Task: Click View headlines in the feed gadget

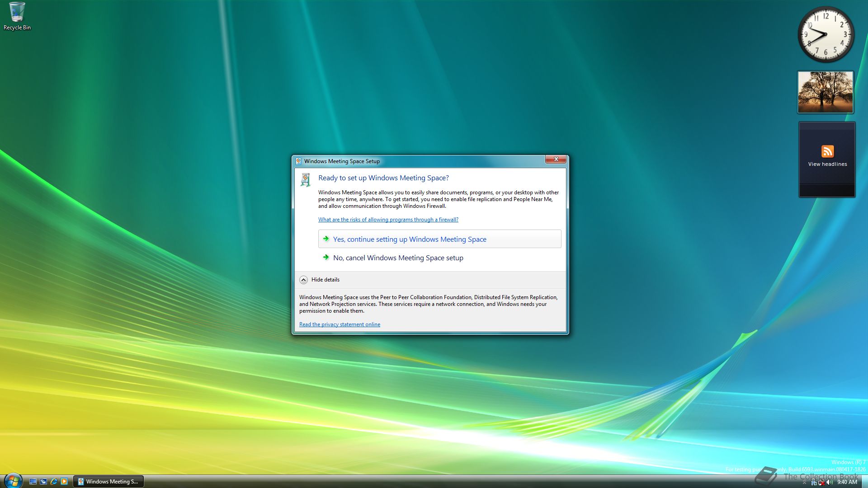Action: pos(827,164)
